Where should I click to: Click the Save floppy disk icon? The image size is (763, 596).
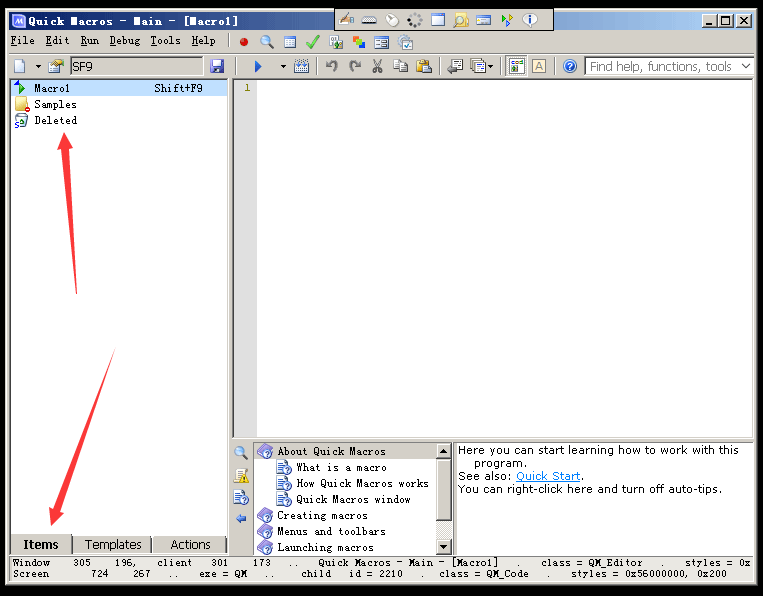pyautogui.click(x=217, y=66)
